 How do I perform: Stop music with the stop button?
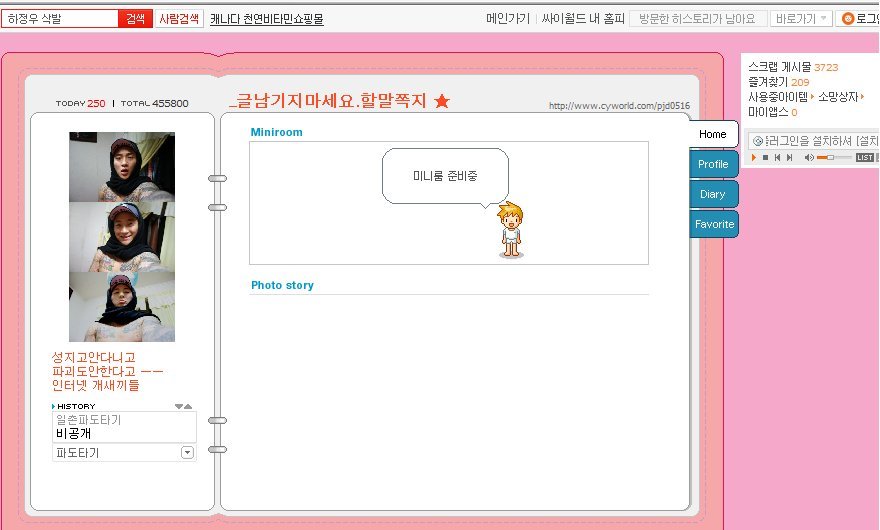point(766,158)
